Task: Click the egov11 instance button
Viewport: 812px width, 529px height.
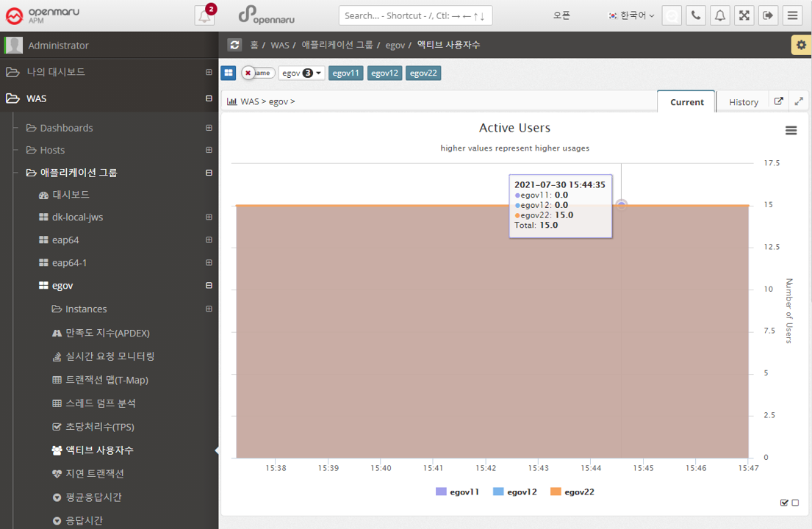Action: 345,73
